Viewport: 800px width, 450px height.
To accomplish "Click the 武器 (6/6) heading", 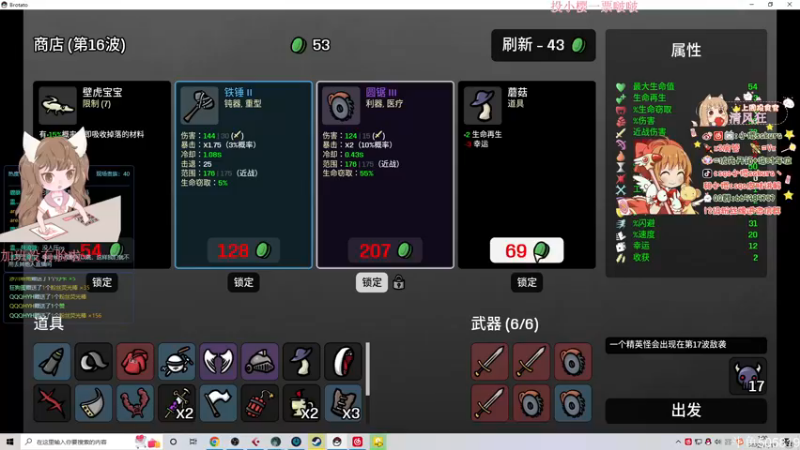I will pos(505,323).
